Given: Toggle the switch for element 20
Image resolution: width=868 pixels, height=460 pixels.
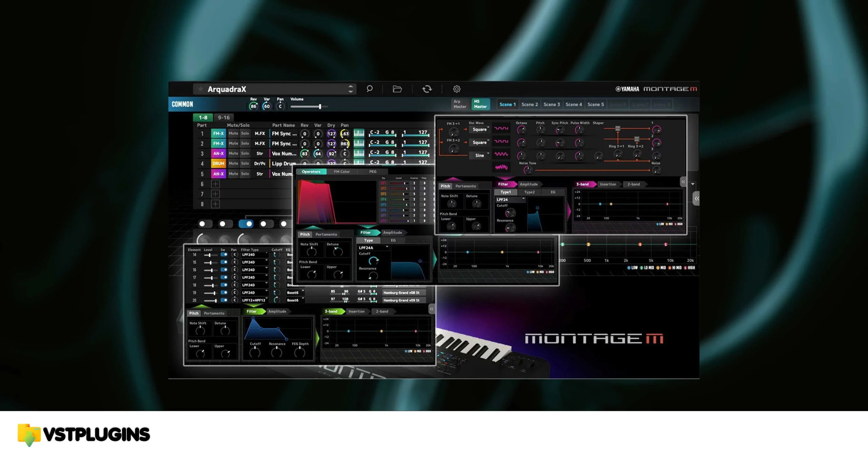Looking at the screenshot, I should click(224, 300).
